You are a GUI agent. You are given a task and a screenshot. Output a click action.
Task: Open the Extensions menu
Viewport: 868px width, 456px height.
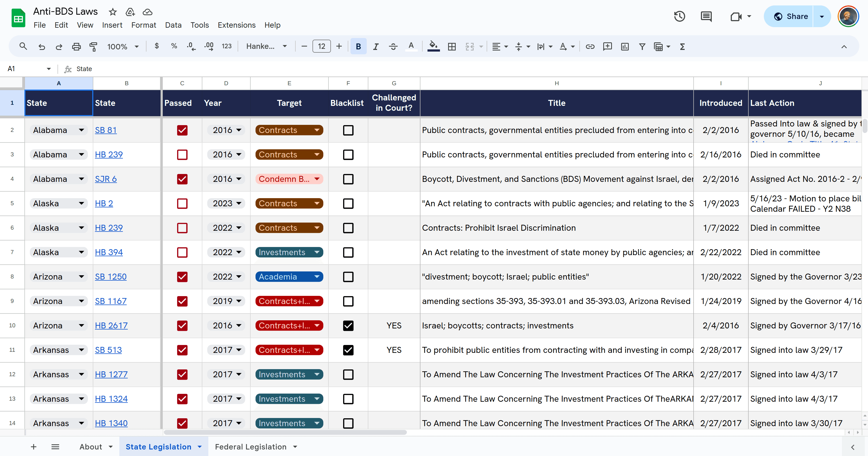[x=236, y=25]
